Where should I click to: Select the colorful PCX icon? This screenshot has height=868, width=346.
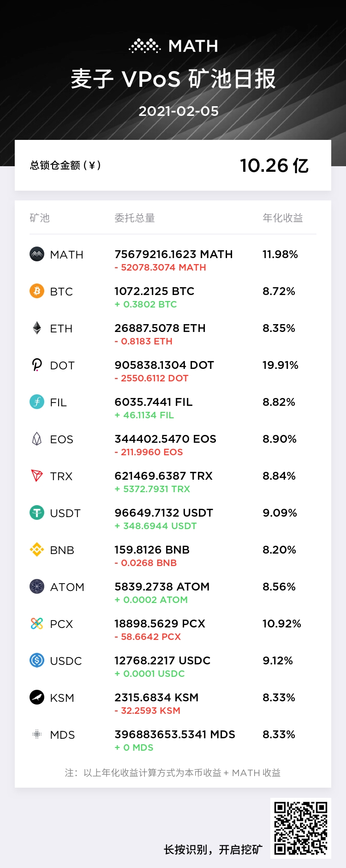37,623
